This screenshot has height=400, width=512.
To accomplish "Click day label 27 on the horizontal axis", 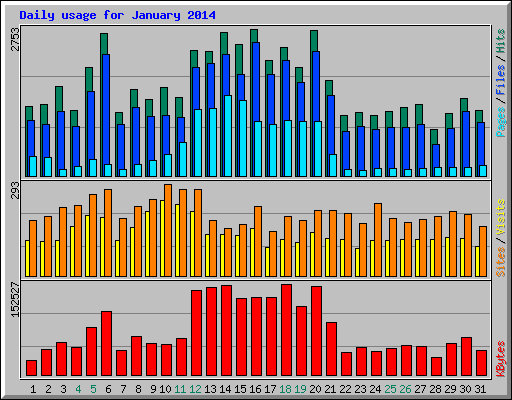I will point(420,389).
